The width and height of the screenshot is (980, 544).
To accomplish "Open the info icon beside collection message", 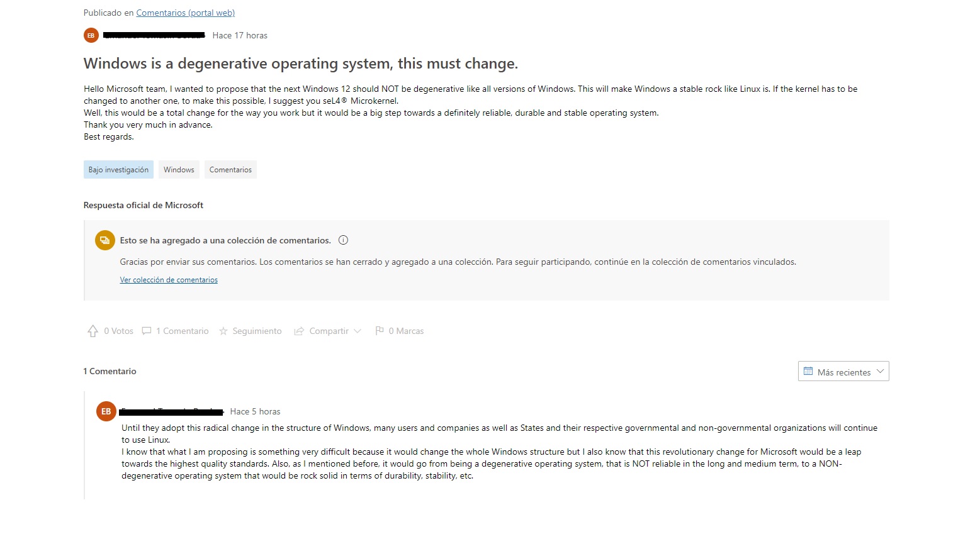I will point(343,240).
